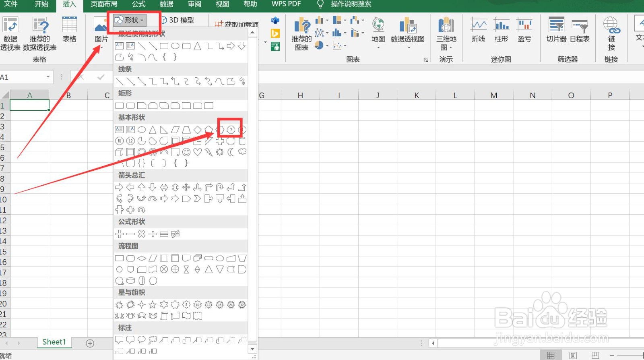Select the not-equal formula shape
Image resolution: width=644 pixels, height=360 pixels.
click(x=175, y=234)
